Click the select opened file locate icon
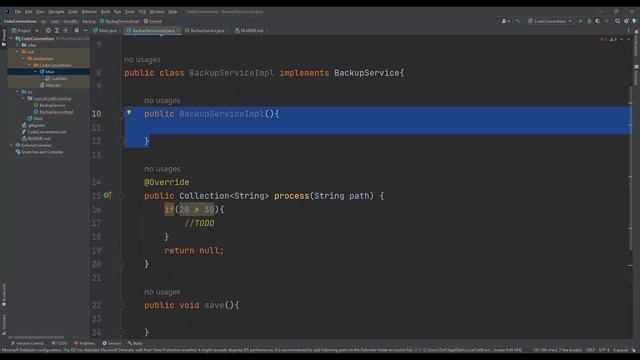Image resolution: width=640 pixels, height=360 pixels. 48,31
